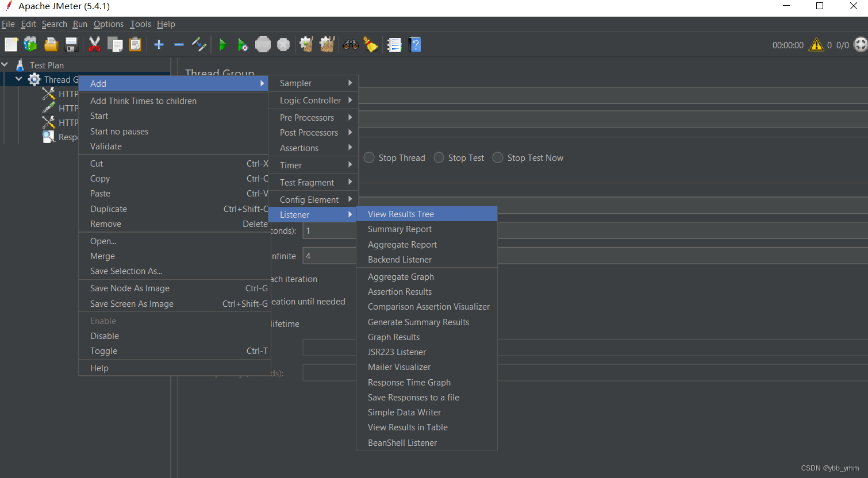868x478 pixels.
Task: Choose View Results Tree listener
Action: [x=427, y=214]
